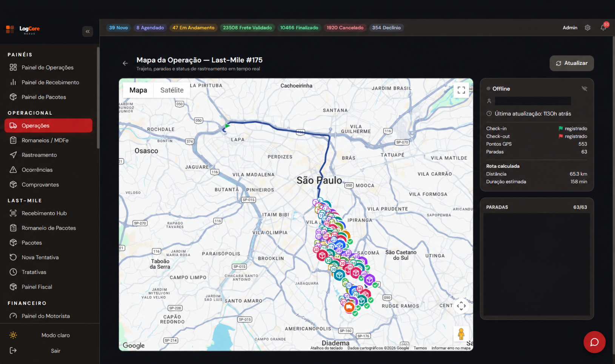
Task: Filter by 8 Agendado status
Action: tap(150, 28)
